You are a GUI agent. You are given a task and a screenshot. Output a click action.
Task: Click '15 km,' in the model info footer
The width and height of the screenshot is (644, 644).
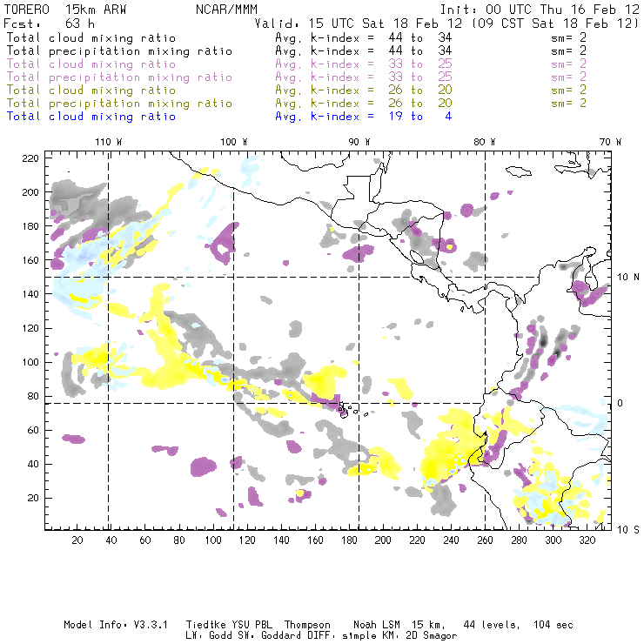tap(428, 625)
